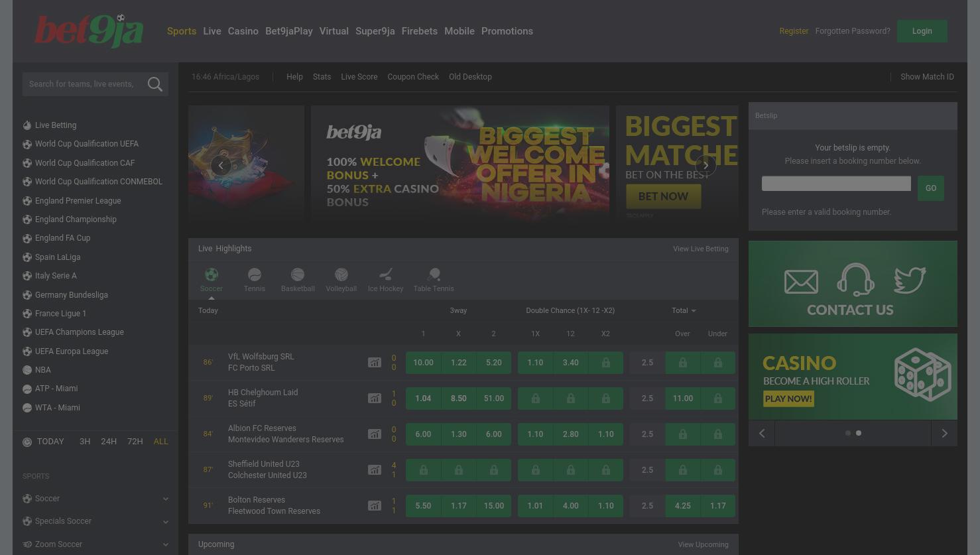This screenshot has width=980, height=555.
Task: Click the Login button
Action: click(x=922, y=31)
